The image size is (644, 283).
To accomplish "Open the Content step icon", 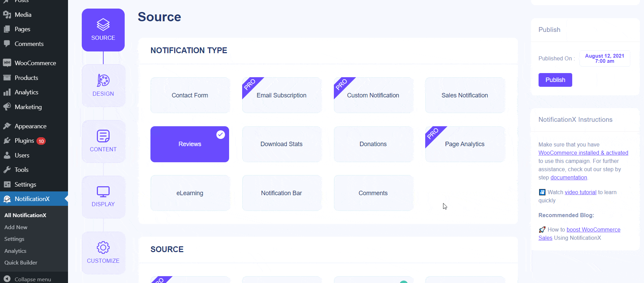I will (103, 136).
